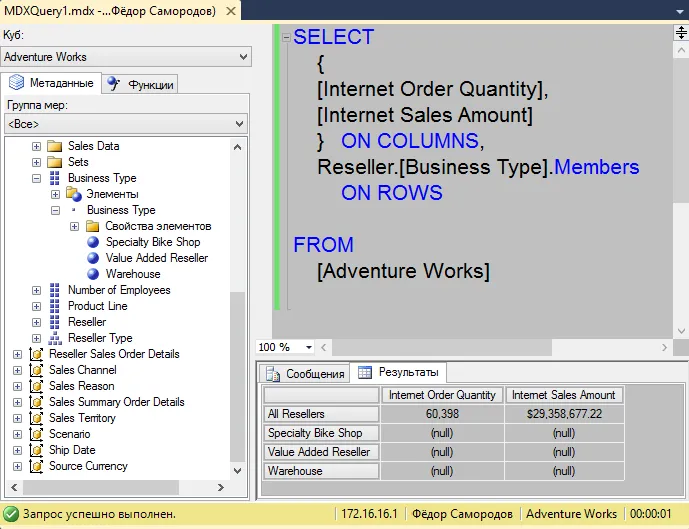Click the Scenario dimension icon
689x529 pixels.
tap(36, 434)
